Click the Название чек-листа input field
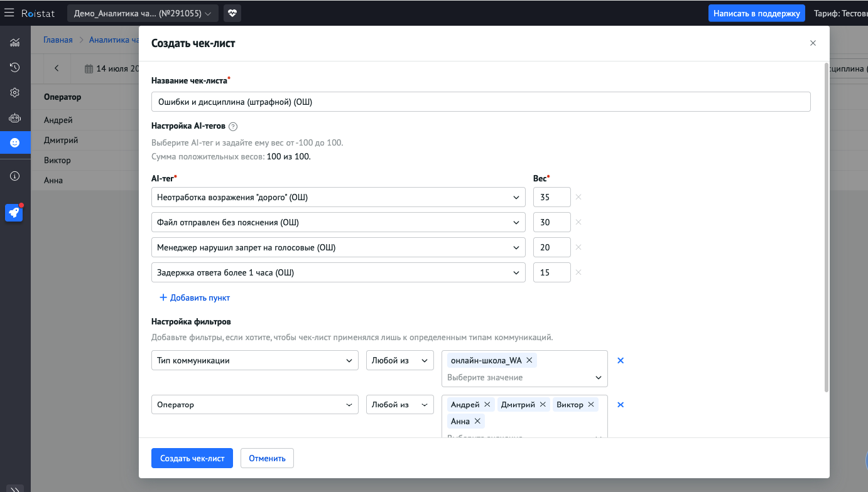Viewport: 868px width, 492px height. [480, 102]
